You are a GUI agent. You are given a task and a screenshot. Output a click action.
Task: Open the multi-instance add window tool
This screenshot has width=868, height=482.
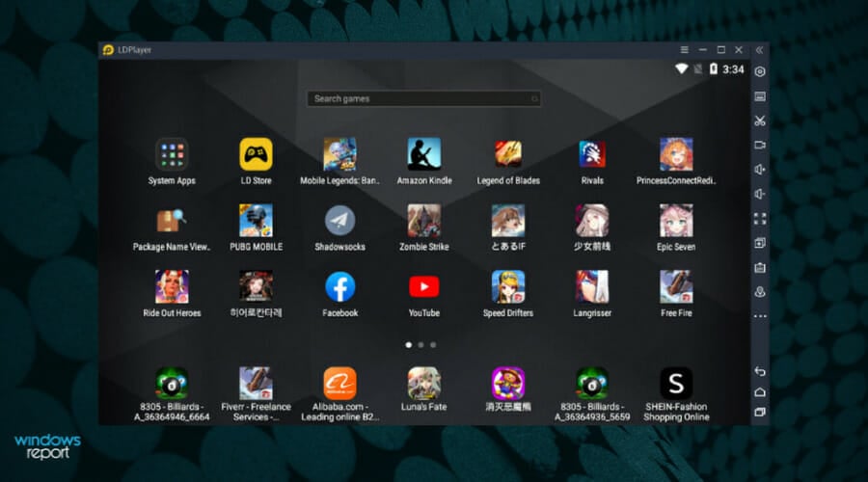pyautogui.click(x=760, y=243)
